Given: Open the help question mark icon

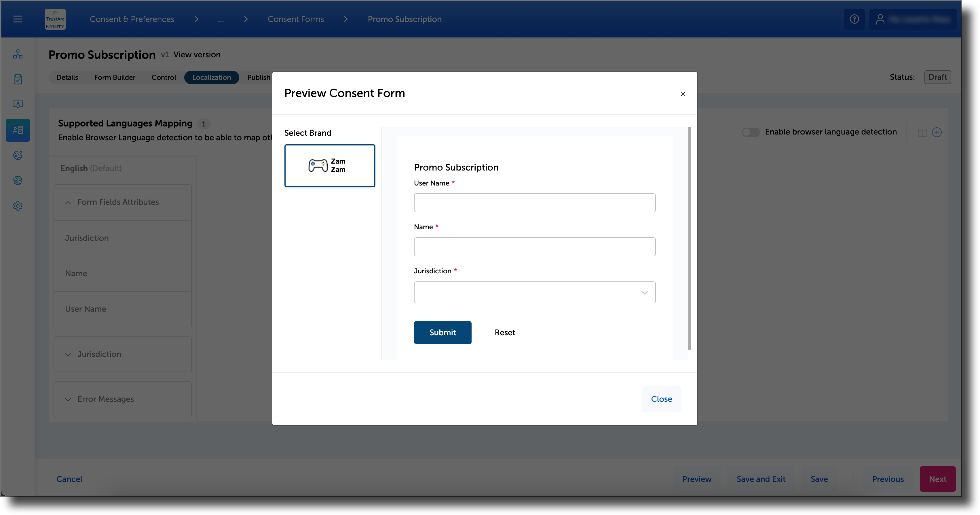Looking at the screenshot, I should (x=854, y=19).
